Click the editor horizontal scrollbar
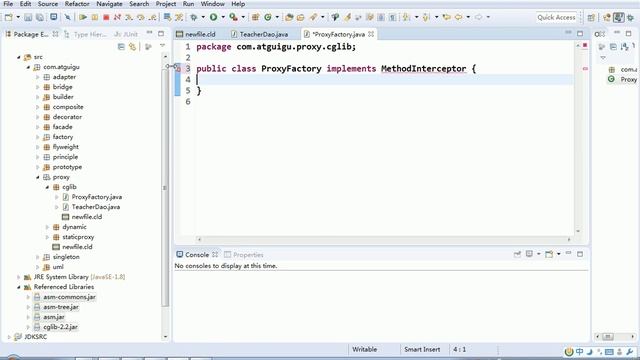 [x=384, y=239]
